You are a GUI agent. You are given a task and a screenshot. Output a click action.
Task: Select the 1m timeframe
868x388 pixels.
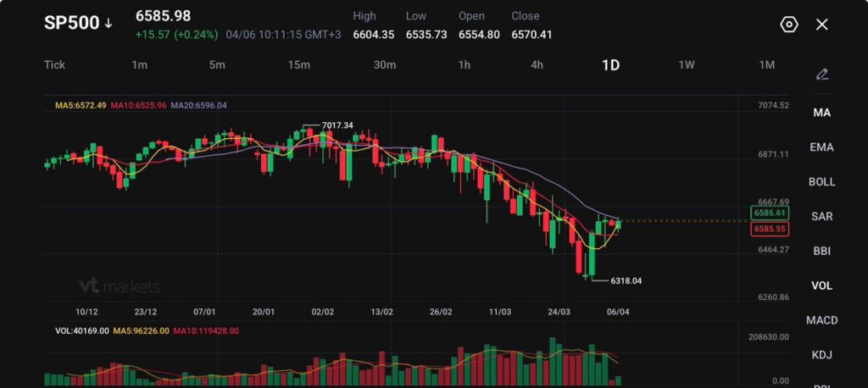point(140,65)
